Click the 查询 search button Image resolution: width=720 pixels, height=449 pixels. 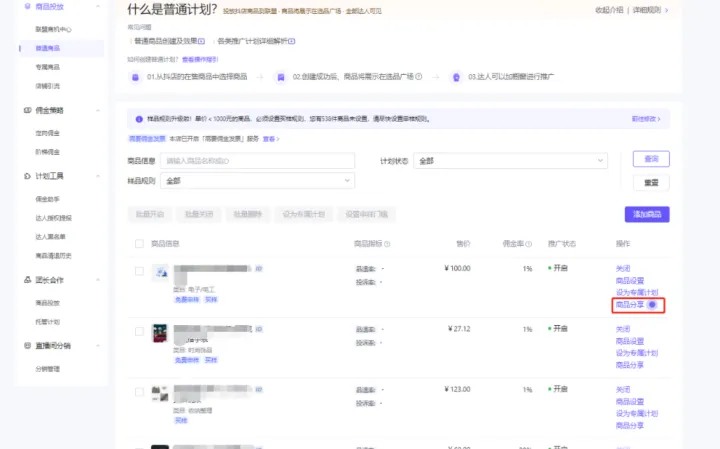pos(651,159)
